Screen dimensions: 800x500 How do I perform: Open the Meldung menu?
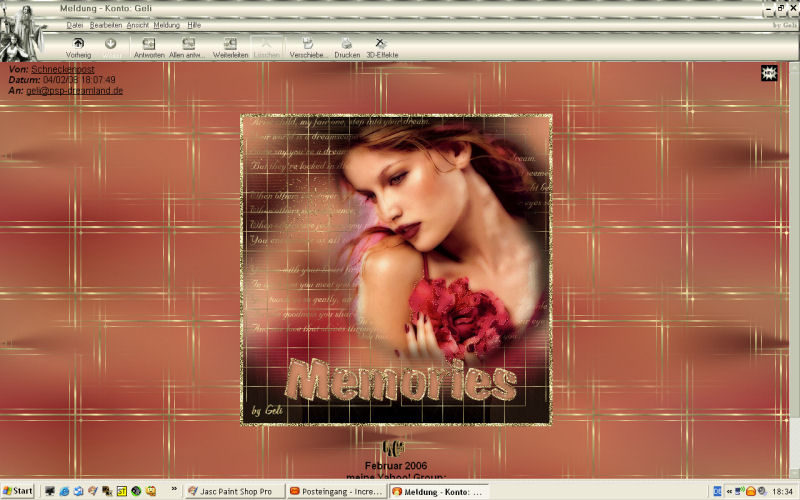(167, 24)
